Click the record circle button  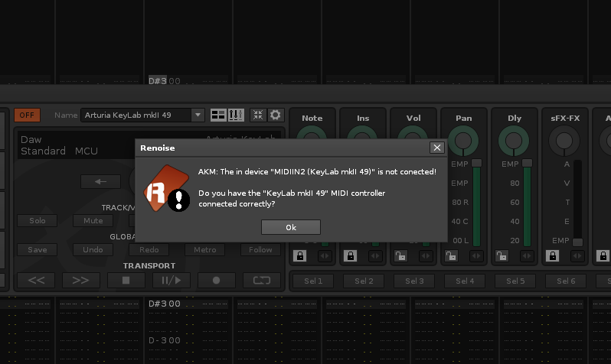tap(216, 281)
